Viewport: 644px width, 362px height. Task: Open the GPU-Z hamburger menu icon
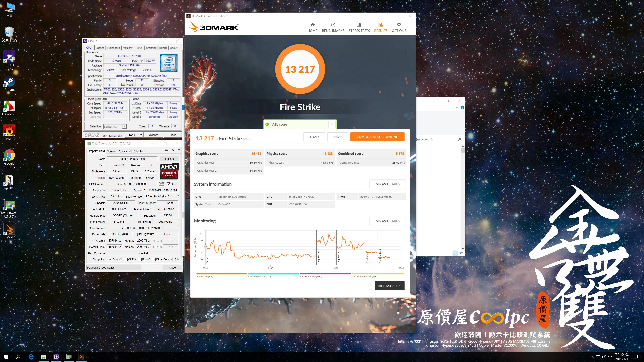click(x=179, y=150)
